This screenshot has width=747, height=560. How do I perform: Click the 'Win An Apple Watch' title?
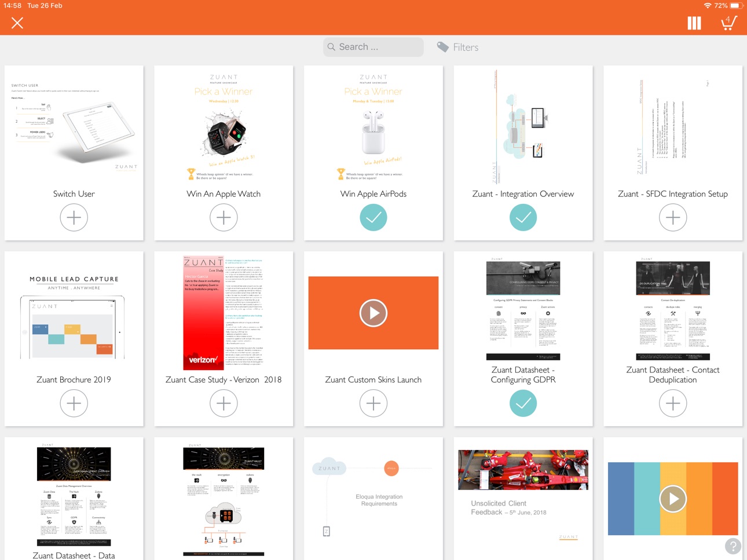pyautogui.click(x=224, y=194)
